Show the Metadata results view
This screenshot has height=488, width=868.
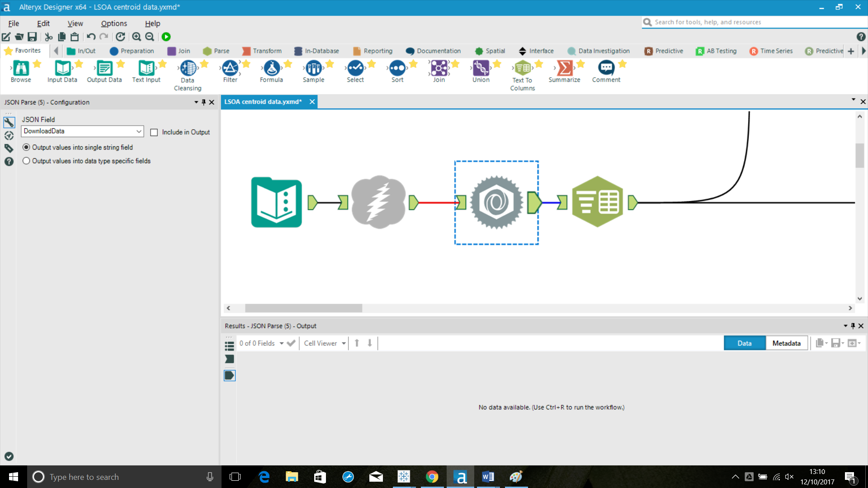(x=786, y=343)
